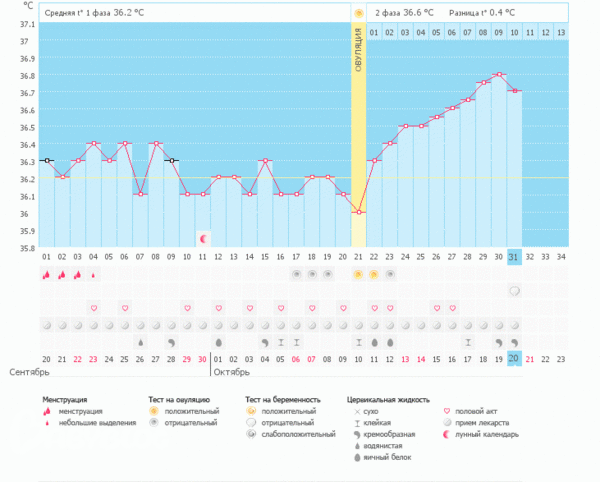Click the lunar calendar moon icon on day 11

coord(203,239)
